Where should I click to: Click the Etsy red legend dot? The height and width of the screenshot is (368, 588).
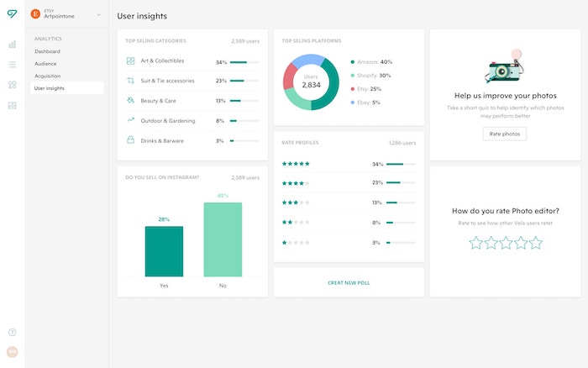point(353,89)
